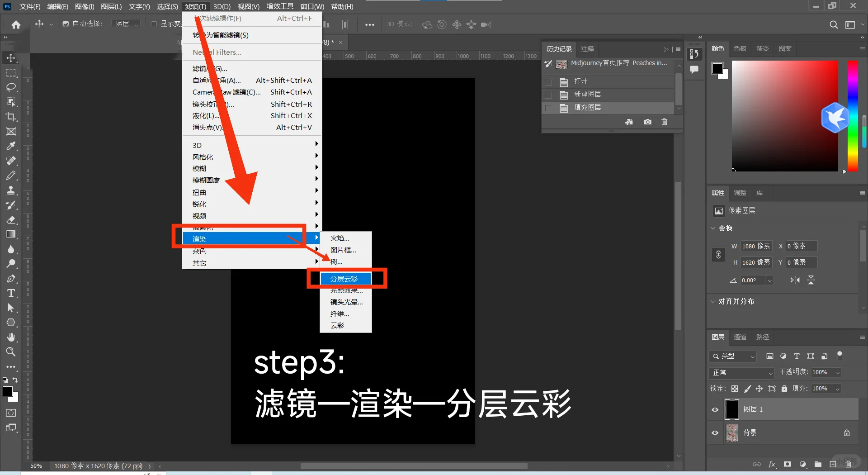Screen dimensions: 868x475
Task: Delete current history state with trash icon
Action: point(664,122)
